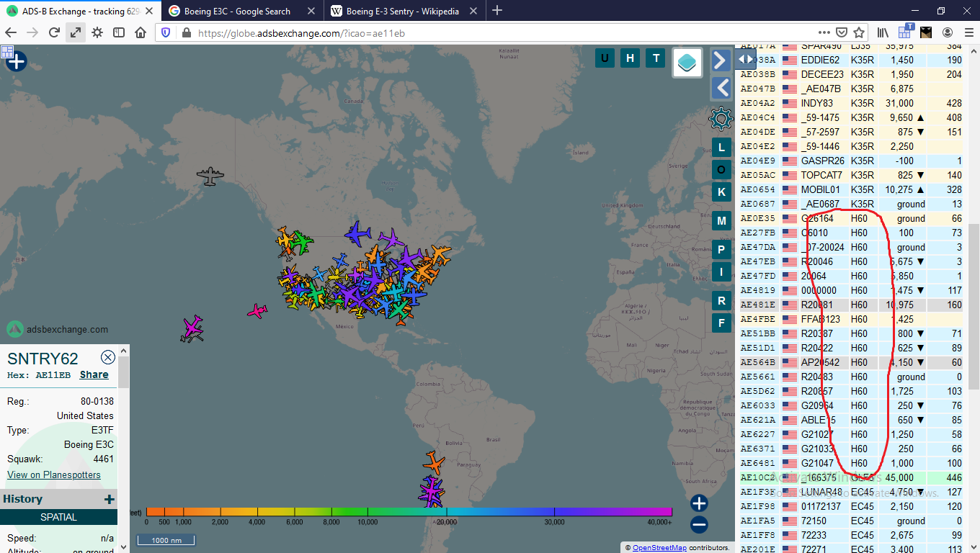The width and height of the screenshot is (980, 553).
Task: Zoom in on the map
Action: pos(698,503)
